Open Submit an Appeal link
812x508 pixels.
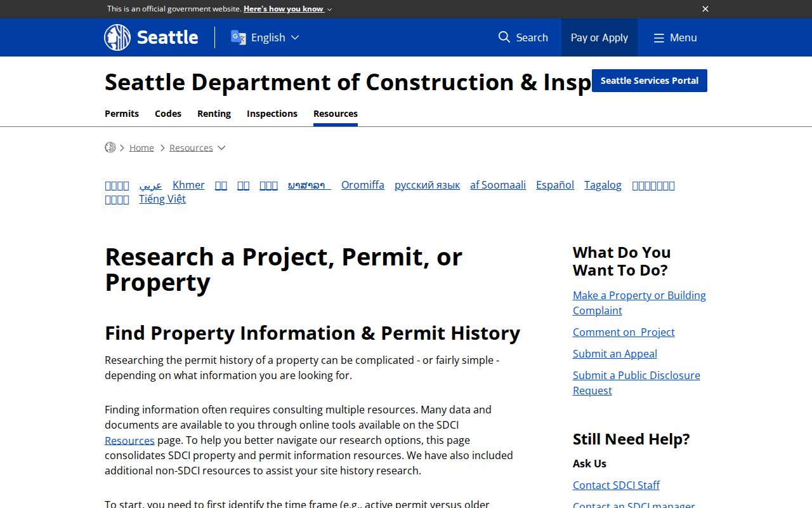(x=615, y=354)
